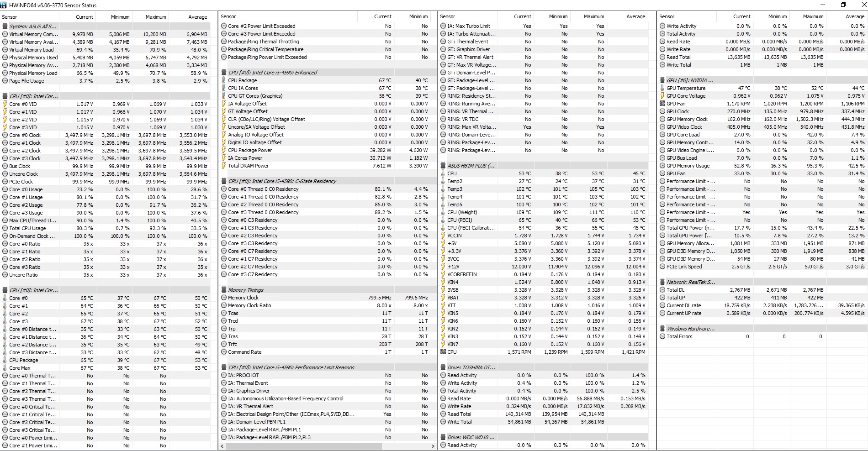Select the VBAT voltage row
Screen dimensions: 868x451
click(x=544, y=298)
